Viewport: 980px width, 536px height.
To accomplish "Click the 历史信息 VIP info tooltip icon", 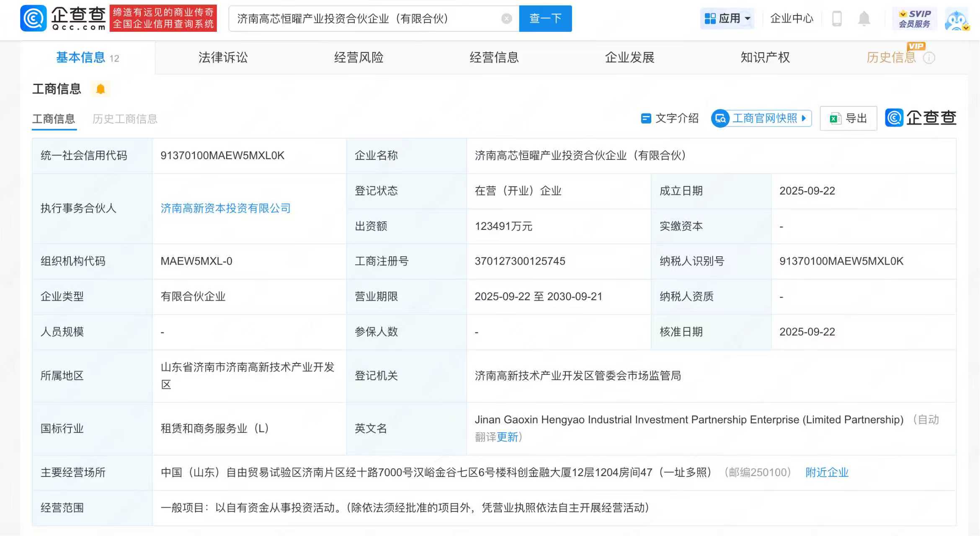I will pyautogui.click(x=930, y=58).
